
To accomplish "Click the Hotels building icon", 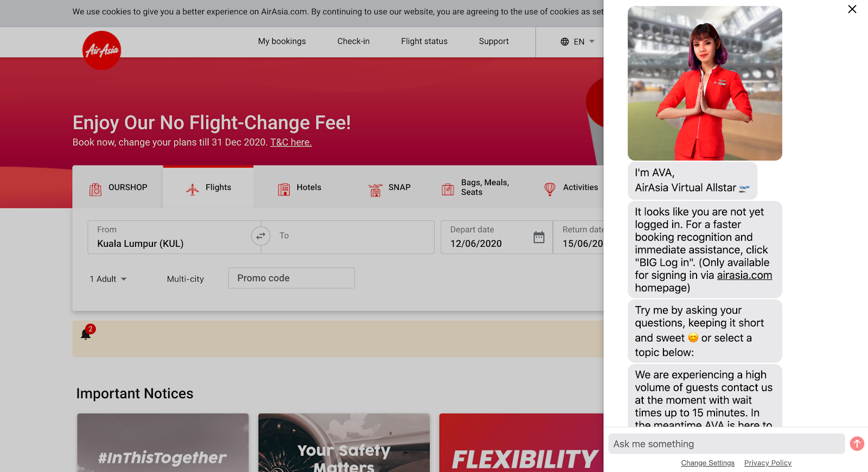I will pyautogui.click(x=284, y=189).
